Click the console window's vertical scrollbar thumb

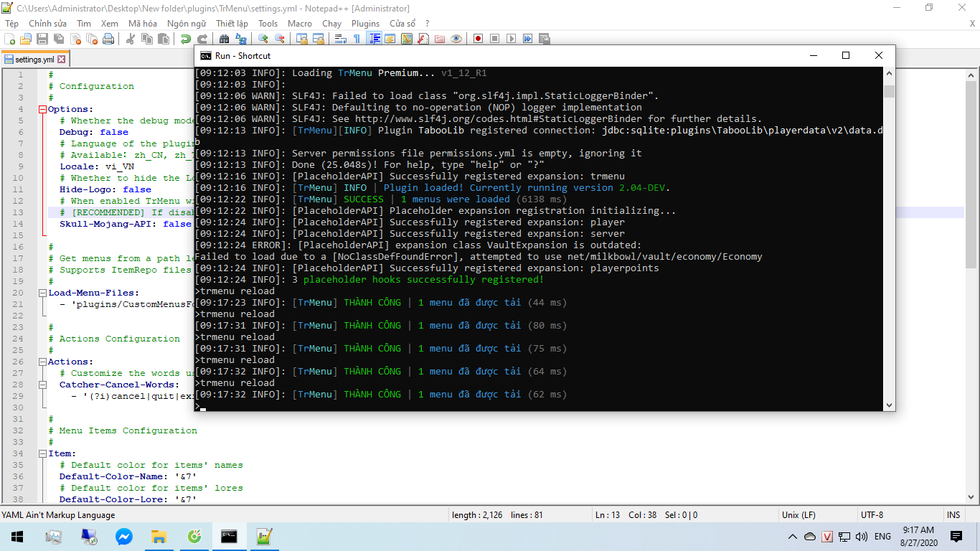889,91
